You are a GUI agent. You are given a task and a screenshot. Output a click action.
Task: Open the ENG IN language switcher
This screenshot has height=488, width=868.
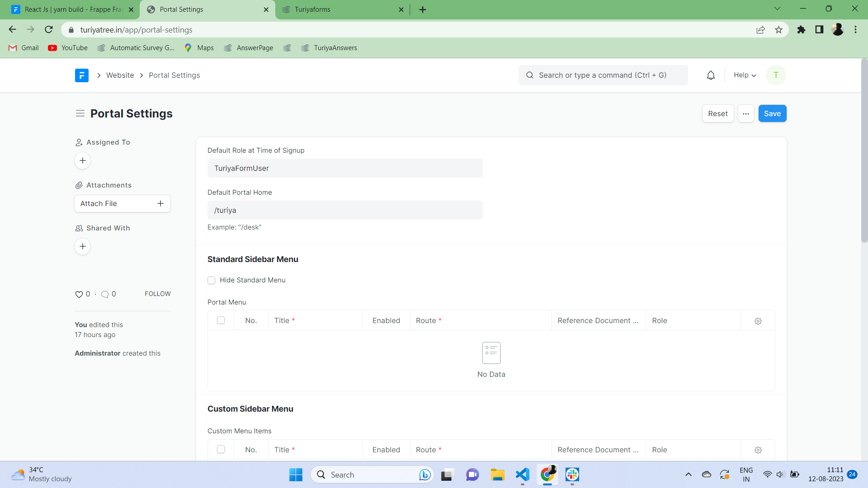(746, 474)
